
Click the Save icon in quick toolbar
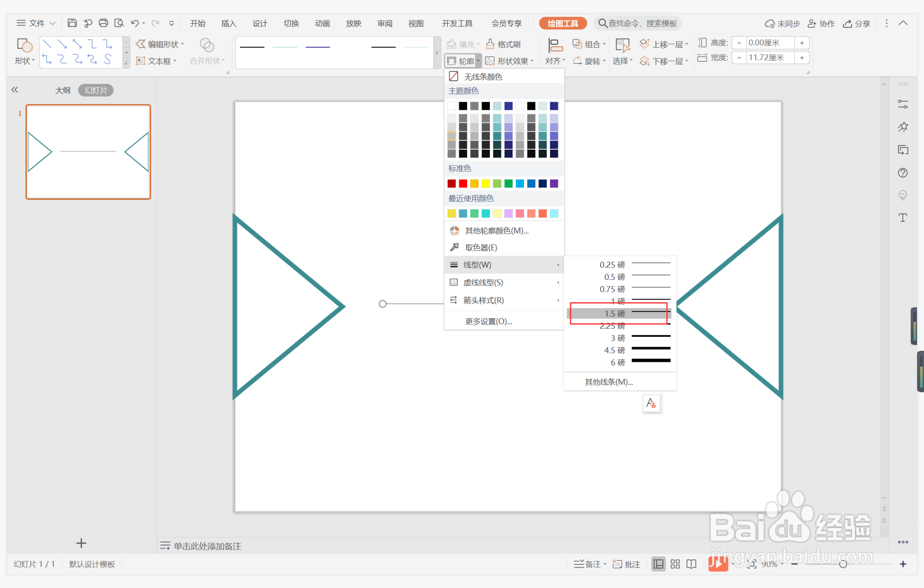pyautogui.click(x=72, y=23)
